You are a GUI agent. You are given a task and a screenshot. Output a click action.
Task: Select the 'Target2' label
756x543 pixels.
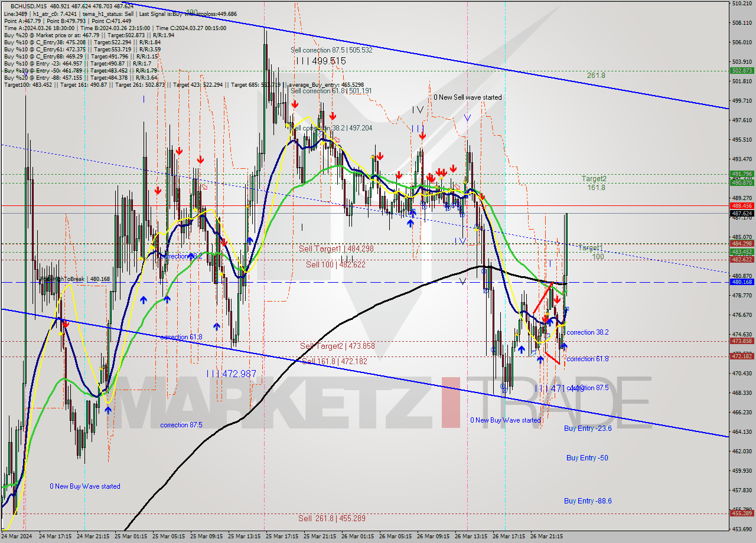(x=594, y=178)
